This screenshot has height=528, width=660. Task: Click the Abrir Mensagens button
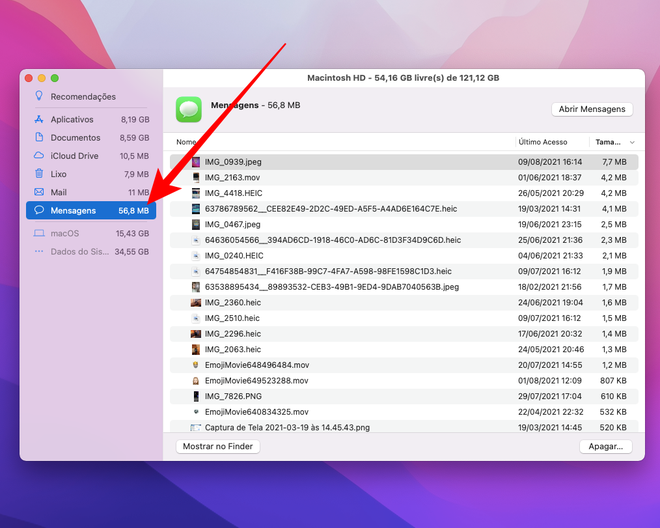tap(592, 109)
